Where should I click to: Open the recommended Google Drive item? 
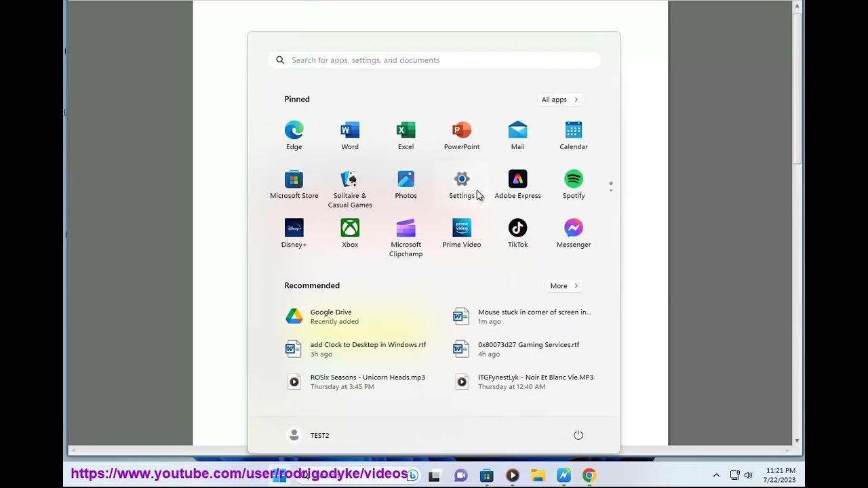tap(355, 317)
